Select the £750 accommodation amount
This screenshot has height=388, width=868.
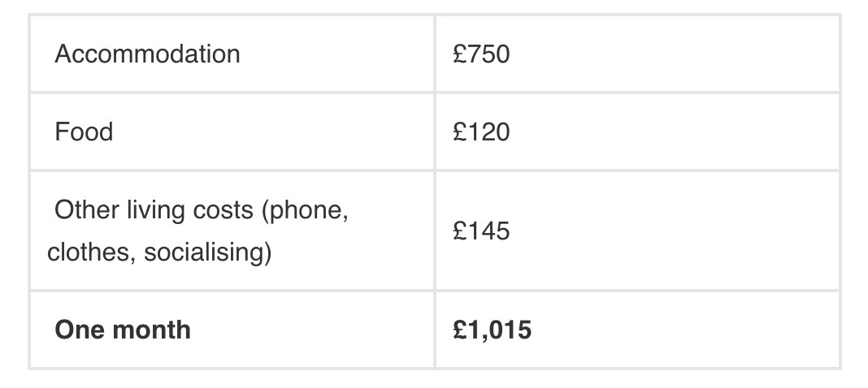click(x=482, y=54)
